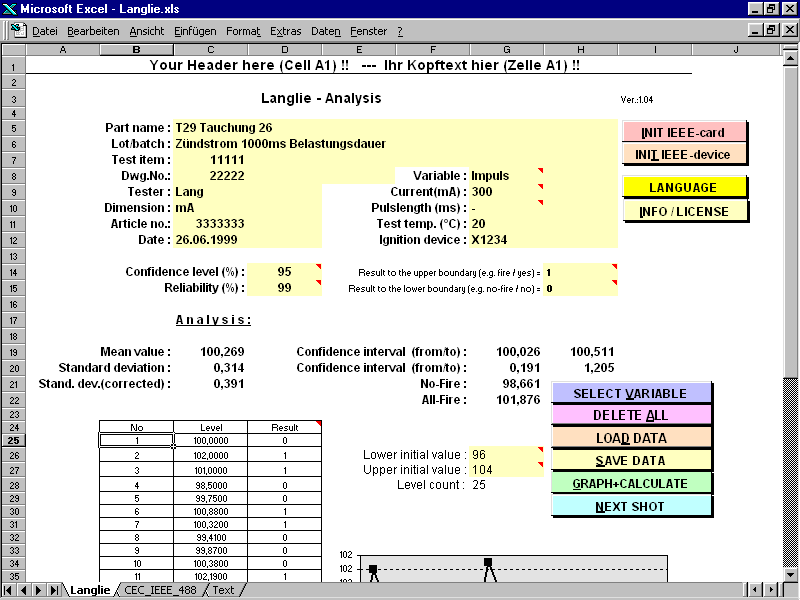
Task: Select column G header
Action: [x=507, y=49]
